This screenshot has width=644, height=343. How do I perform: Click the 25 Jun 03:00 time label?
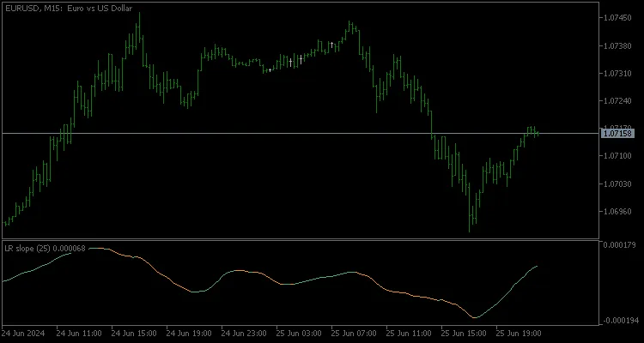(299, 332)
